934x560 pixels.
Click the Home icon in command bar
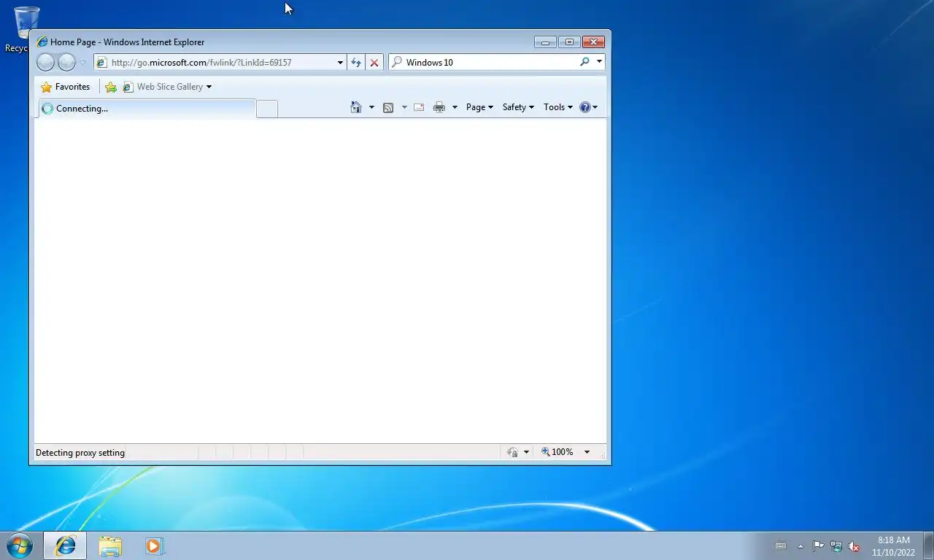coord(356,107)
